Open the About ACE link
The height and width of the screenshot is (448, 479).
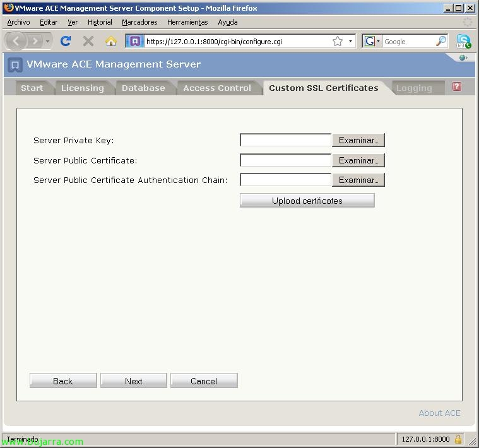click(439, 413)
